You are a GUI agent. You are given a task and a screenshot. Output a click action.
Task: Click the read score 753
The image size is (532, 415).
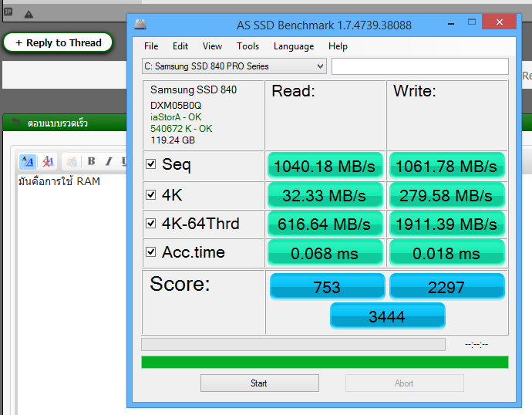click(x=328, y=287)
